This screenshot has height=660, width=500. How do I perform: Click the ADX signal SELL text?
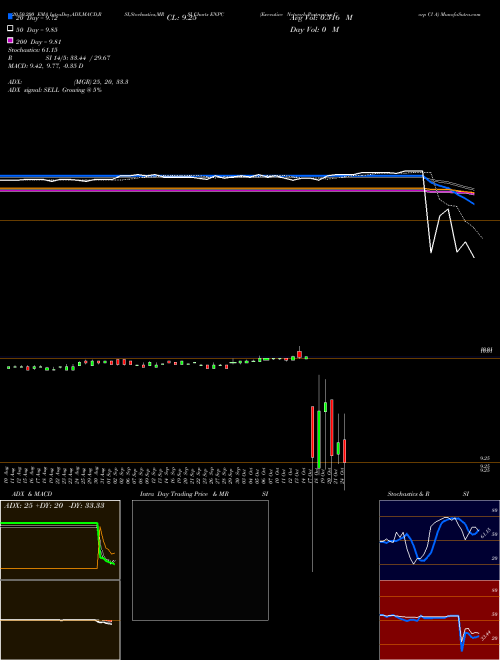(x=55, y=90)
